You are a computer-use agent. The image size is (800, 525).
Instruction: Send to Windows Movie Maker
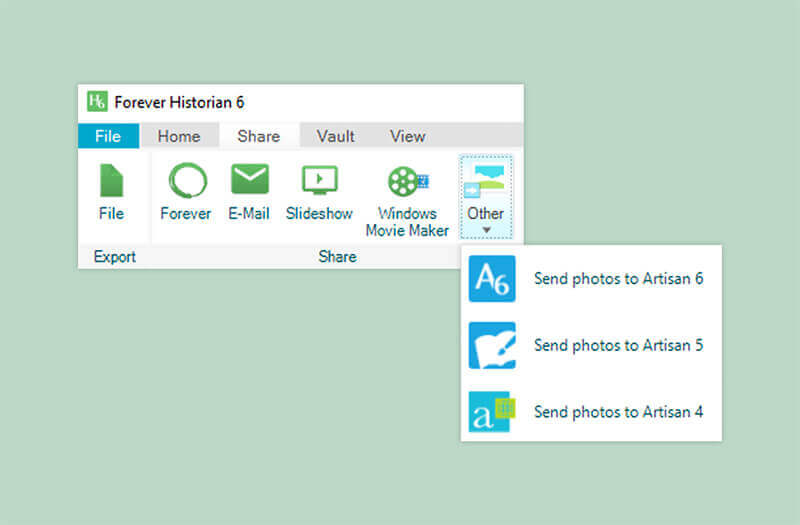click(x=407, y=202)
